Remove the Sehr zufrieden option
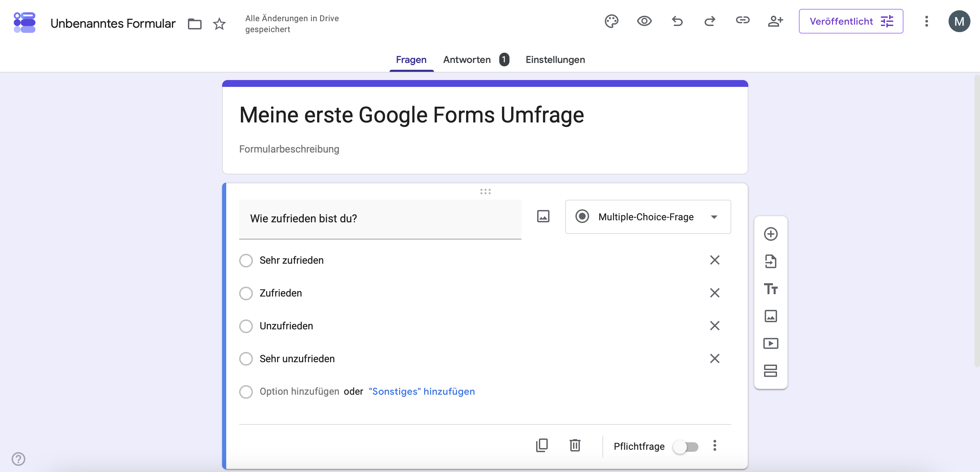 point(714,260)
